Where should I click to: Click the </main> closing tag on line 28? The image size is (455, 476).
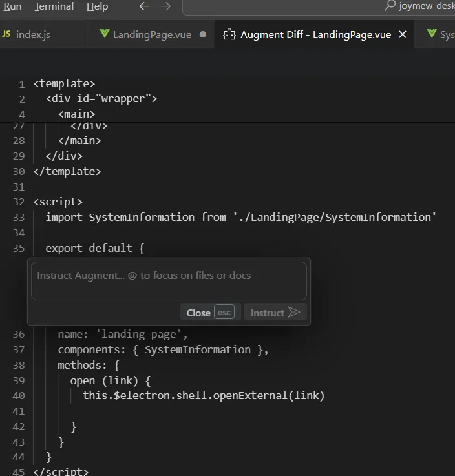pyautogui.click(x=79, y=141)
